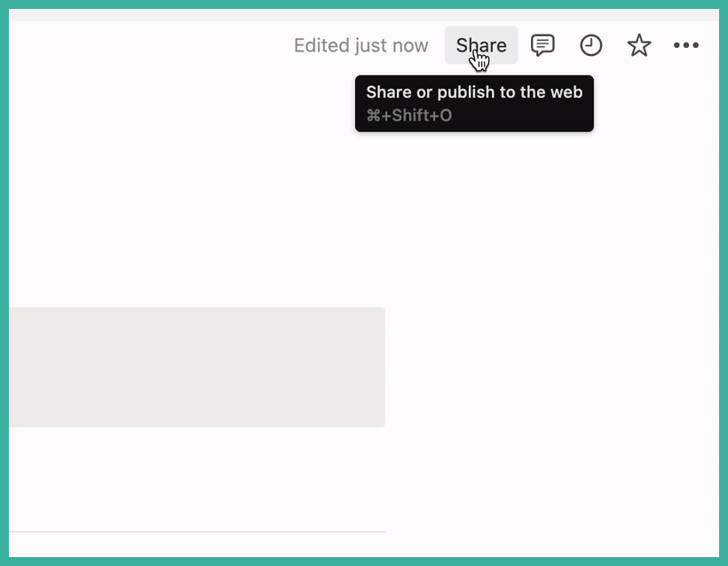Click the Share button under the cursor
The width and height of the screenshot is (728, 566).
coord(481,45)
